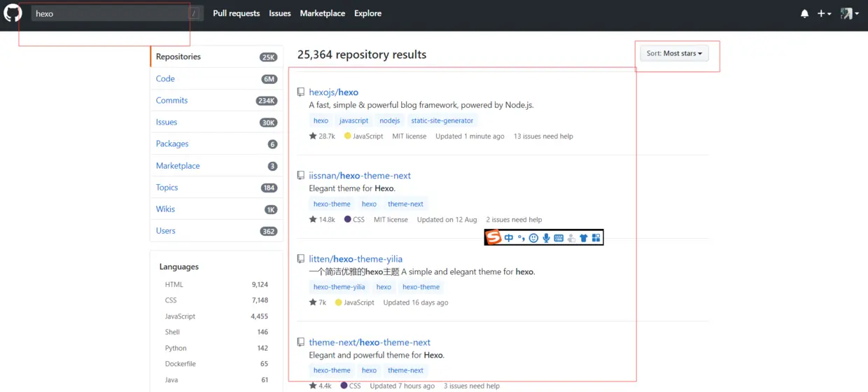Select the Wikis search filter
The height and width of the screenshot is (392, 868).
click(216, 209)
